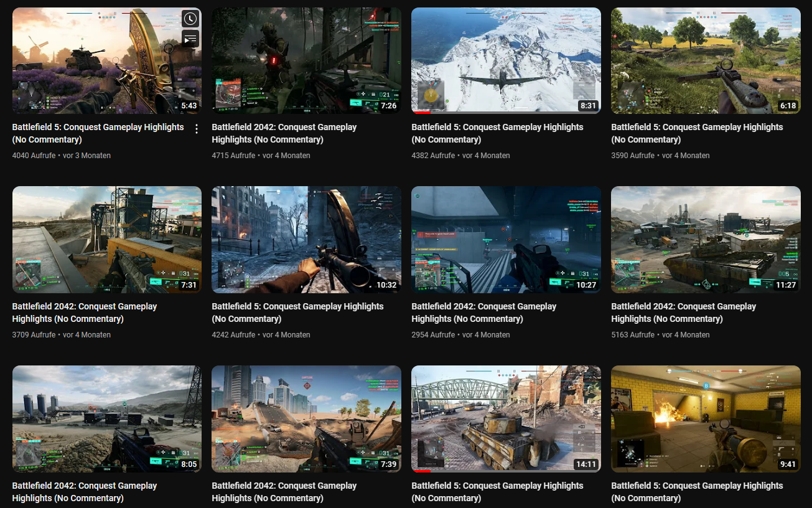Click the add-to-queue icon on the first thumbnail
812x508 pixels.
click(190, 39)
